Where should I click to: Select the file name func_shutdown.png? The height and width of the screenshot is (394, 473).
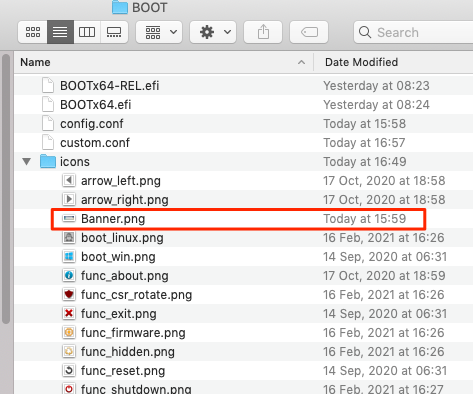pyautogui.click(x=136, y=389)
